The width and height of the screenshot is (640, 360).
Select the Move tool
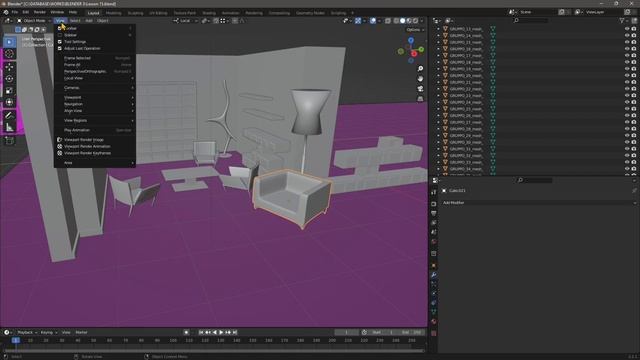[9, 67]
